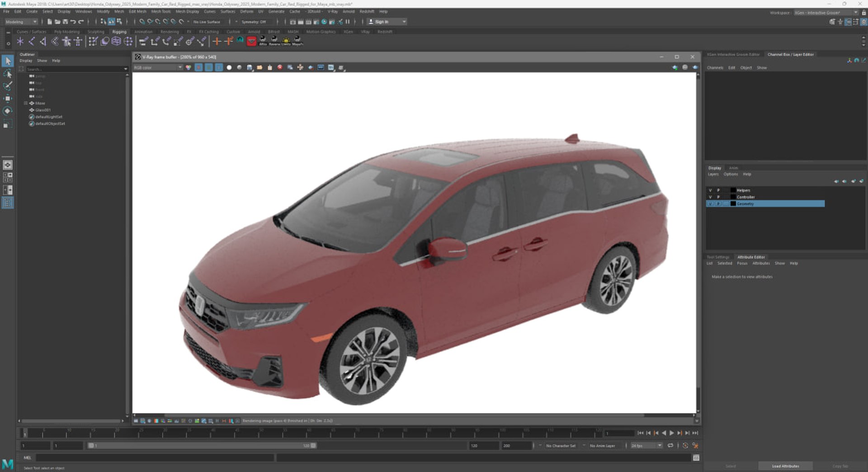The image size is (868, 472).
Task: Click the orange plus shelf icon
Action: pos(217,42)
